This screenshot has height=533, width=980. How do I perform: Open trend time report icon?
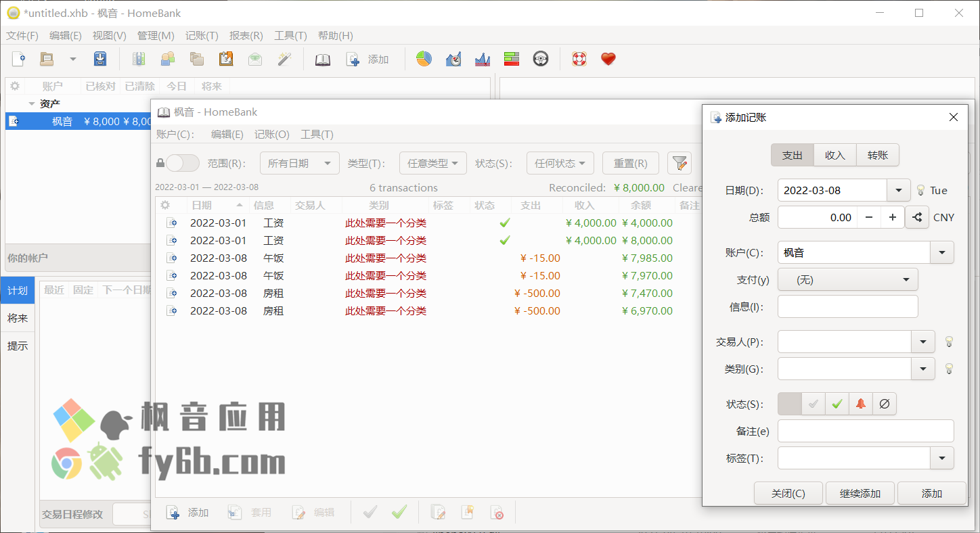[453, 60]
